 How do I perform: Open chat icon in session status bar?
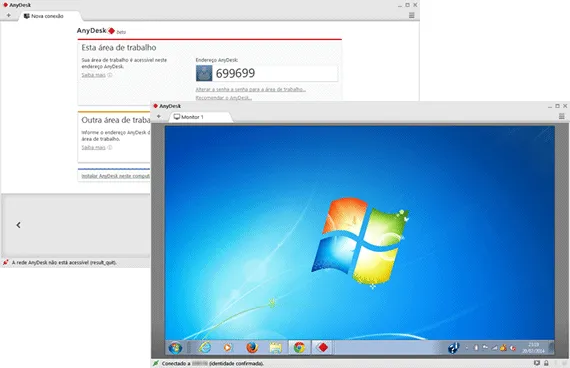[537, 363]
